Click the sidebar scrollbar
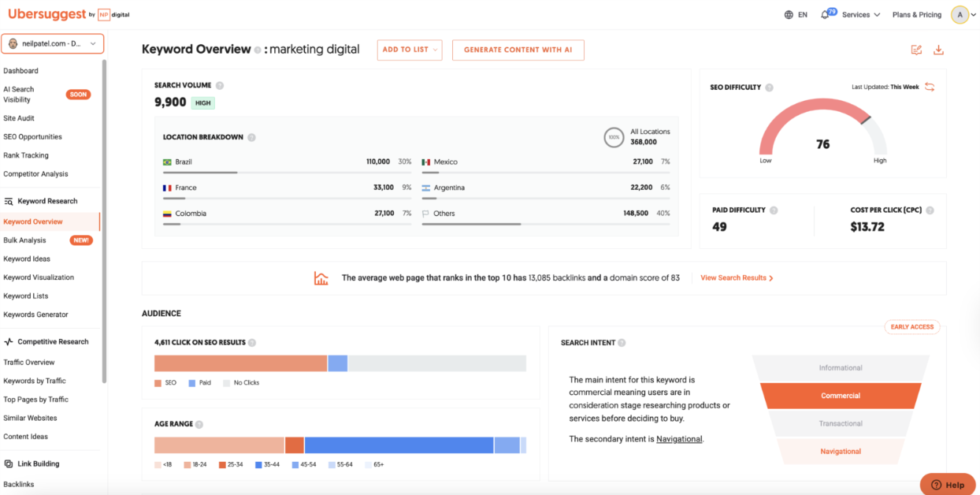The height and width of the screenshot is (495, 980). tap(104, 221)
